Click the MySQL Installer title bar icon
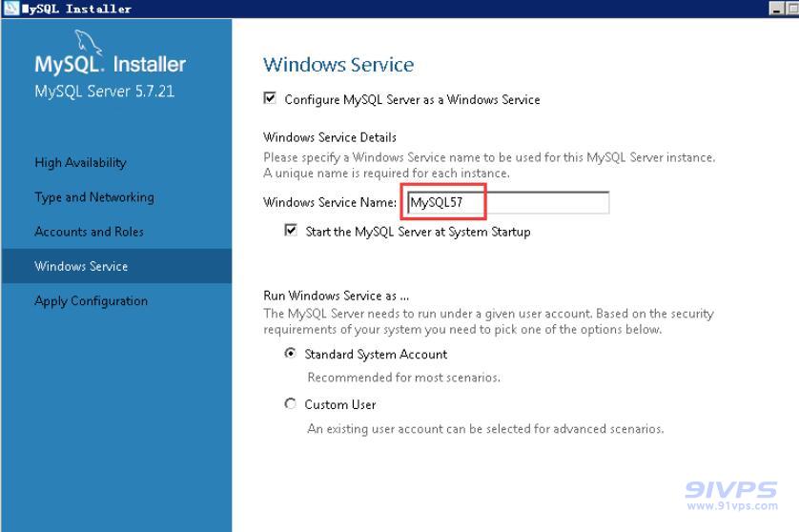The image size is (799, 532). pyautogui.click(x=11, y=9)
